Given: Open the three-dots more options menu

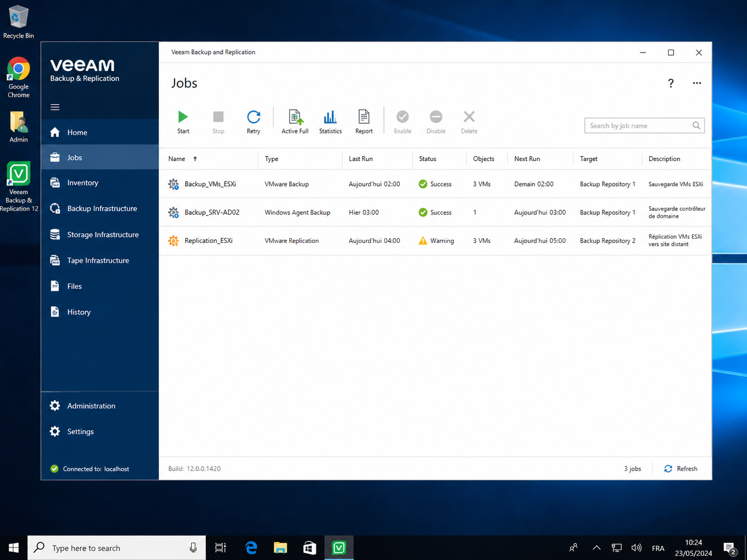Looking at the screenshot, I should click(x=697, y=83).
